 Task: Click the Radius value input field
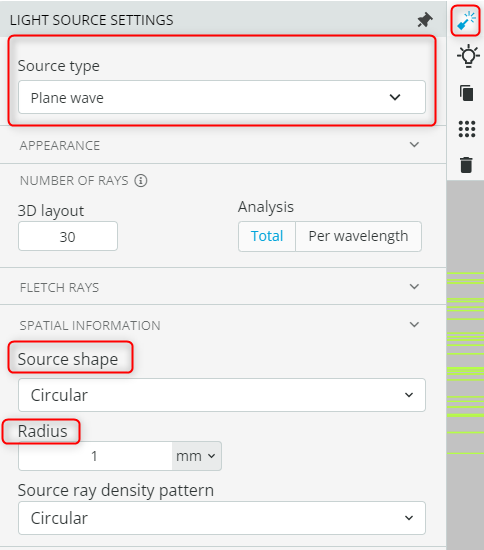pos(95,456)
